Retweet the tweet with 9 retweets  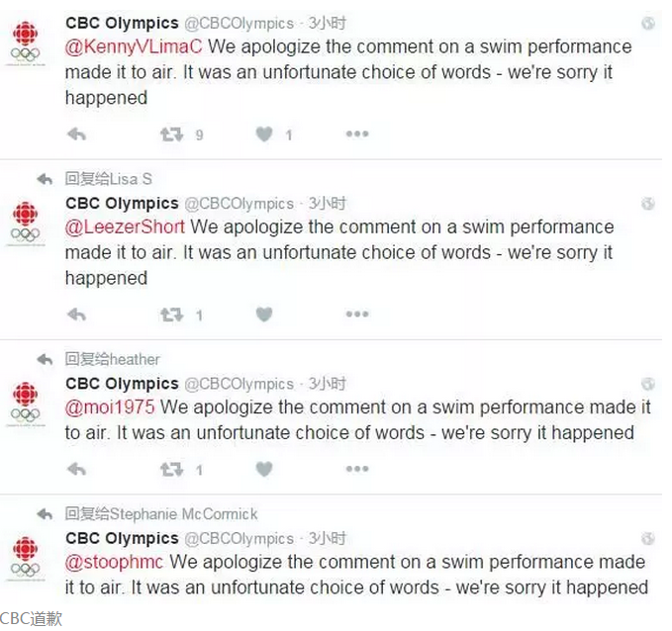click(x=172, y=135)
